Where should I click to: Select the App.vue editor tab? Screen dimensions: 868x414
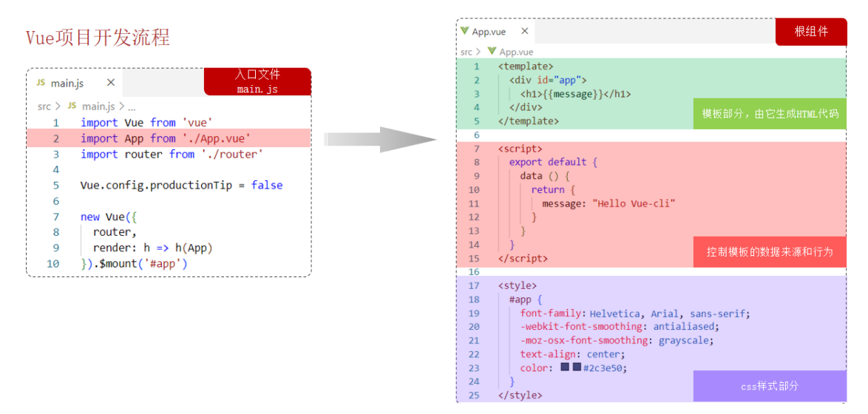pyautogui.click(x=496, y=32)
